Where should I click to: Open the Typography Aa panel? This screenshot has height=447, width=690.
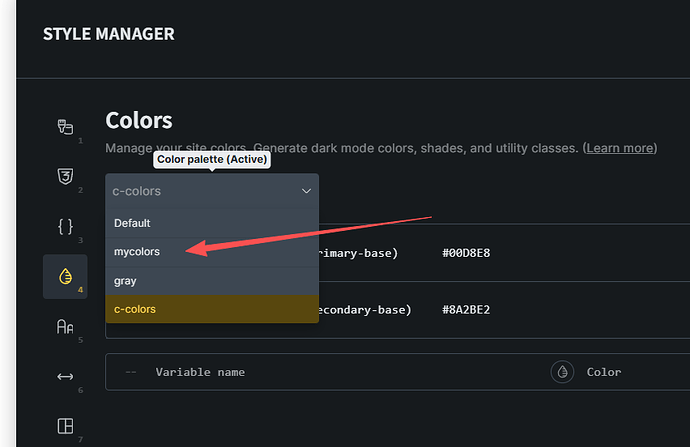click(64, 326)
